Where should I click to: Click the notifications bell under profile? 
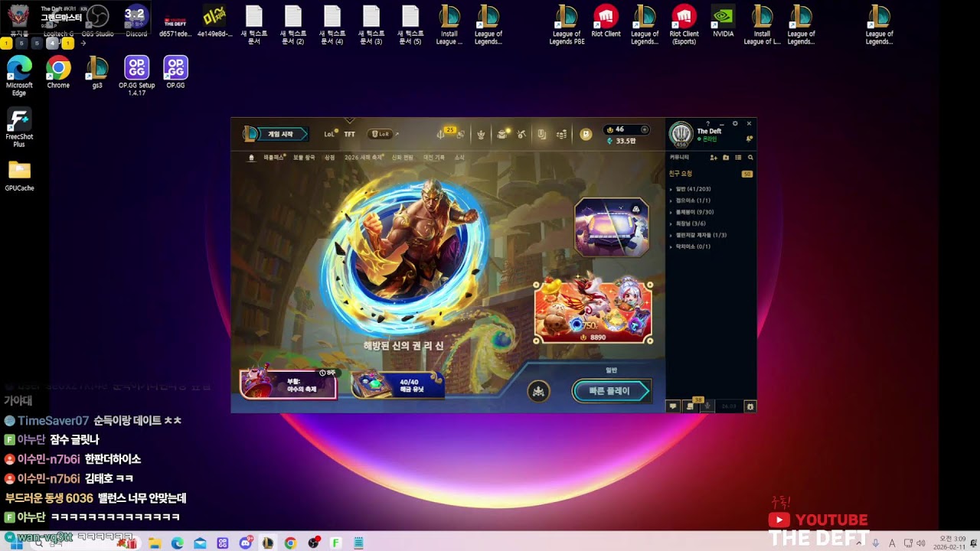click(x=750, y=139)
